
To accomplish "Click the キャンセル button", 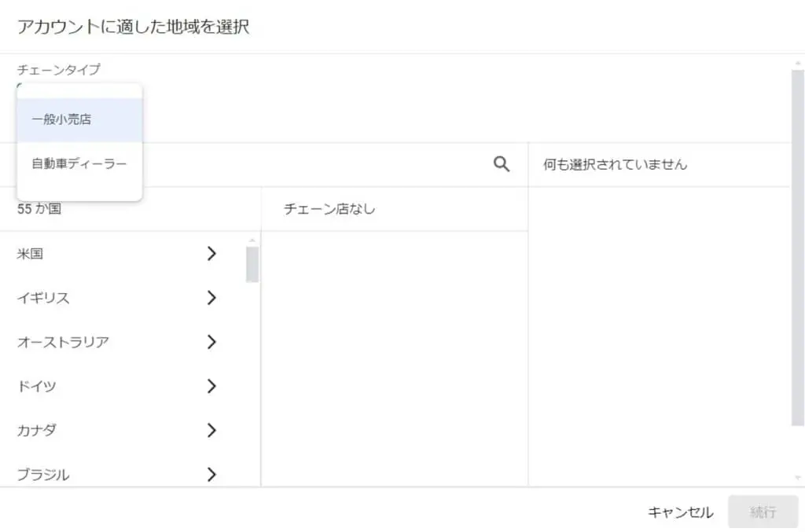I will pyautogui.click(x=679, y=511).
